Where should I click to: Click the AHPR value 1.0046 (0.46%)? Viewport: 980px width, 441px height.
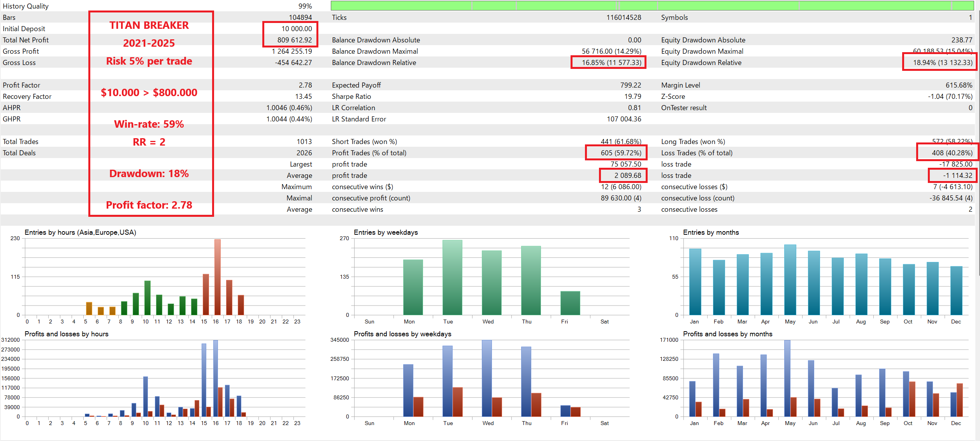(x=289, y=108)
